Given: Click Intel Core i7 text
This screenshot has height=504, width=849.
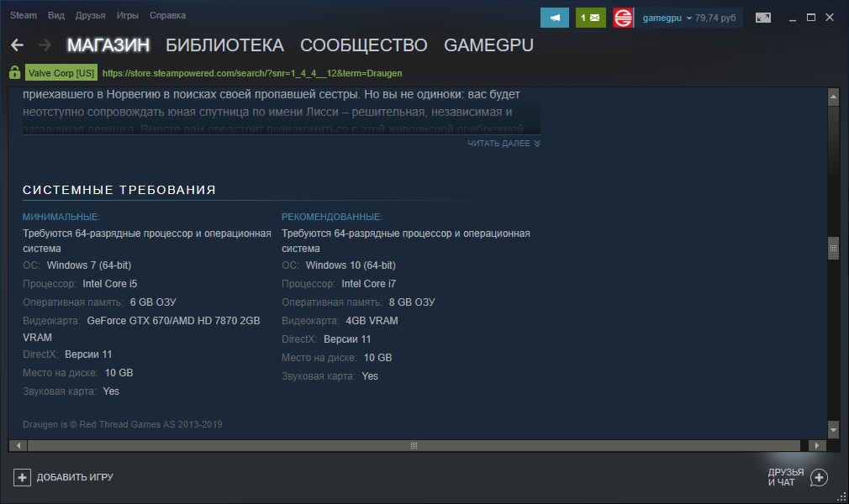Looking at the screenshot, I should click(x=369, y=284).
